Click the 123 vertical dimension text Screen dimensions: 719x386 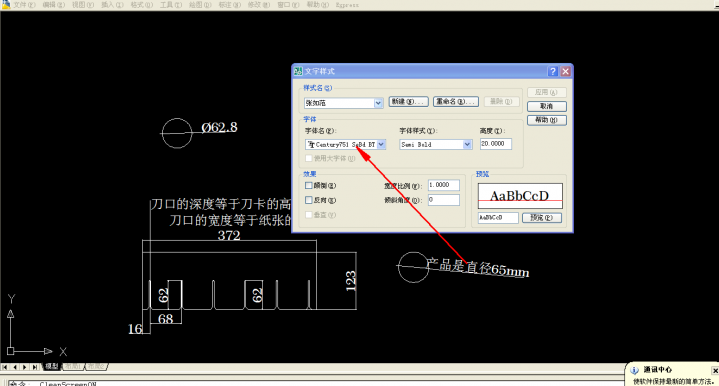(351, 281)
